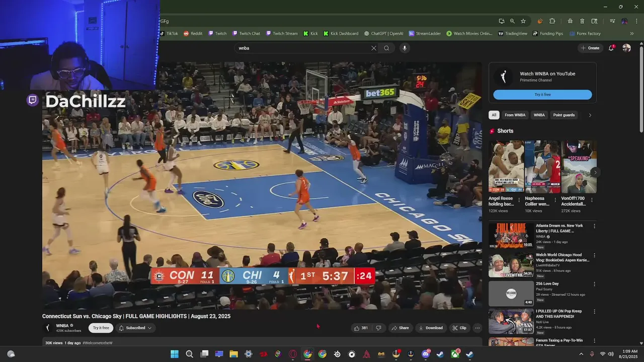
Task: Open TikTok bookmark
Action: pyautogui.click(x=169, y=34)
